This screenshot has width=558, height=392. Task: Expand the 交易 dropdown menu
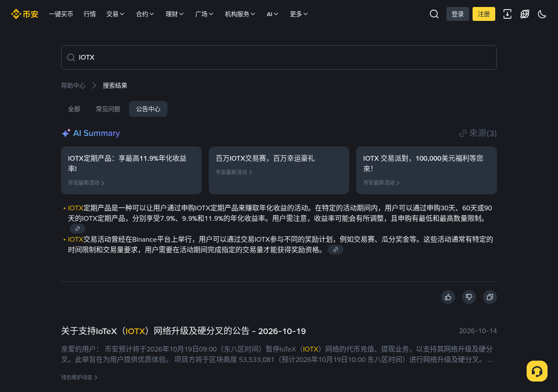(116, 14)
